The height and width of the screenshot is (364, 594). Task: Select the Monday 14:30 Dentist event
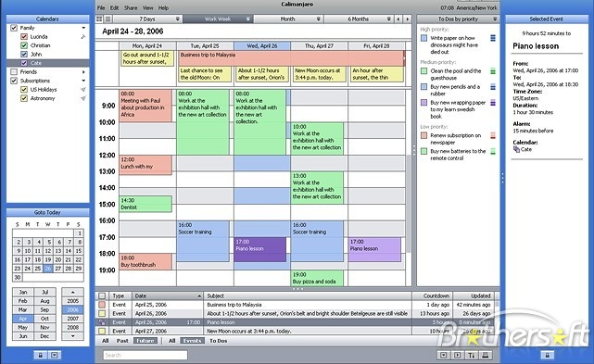145,204
